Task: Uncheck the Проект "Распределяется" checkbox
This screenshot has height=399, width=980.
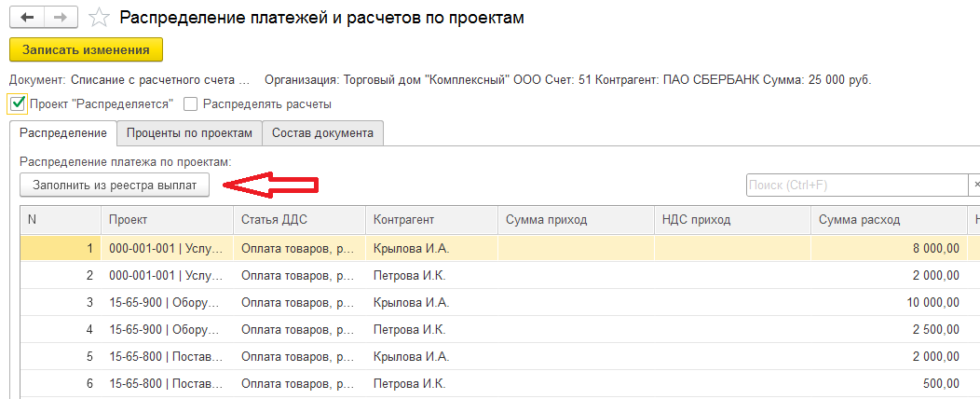Action: (17, 103)
